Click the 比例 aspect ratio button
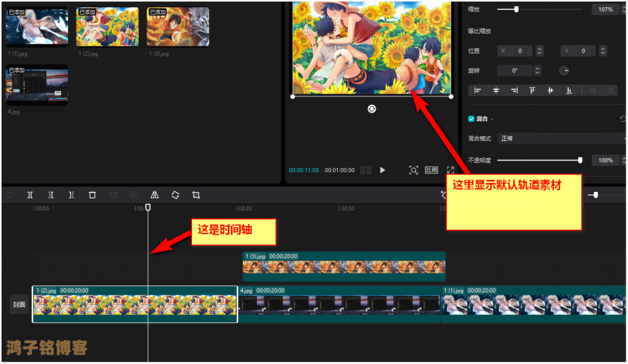The image size is (628, 364). [431, 170]
